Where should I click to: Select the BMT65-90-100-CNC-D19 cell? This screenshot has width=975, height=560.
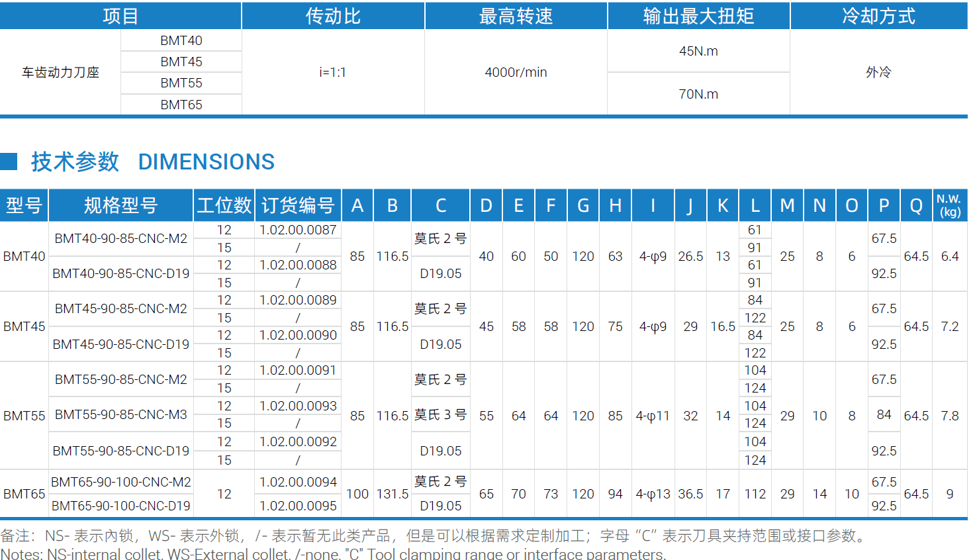(x=121, y=506)
